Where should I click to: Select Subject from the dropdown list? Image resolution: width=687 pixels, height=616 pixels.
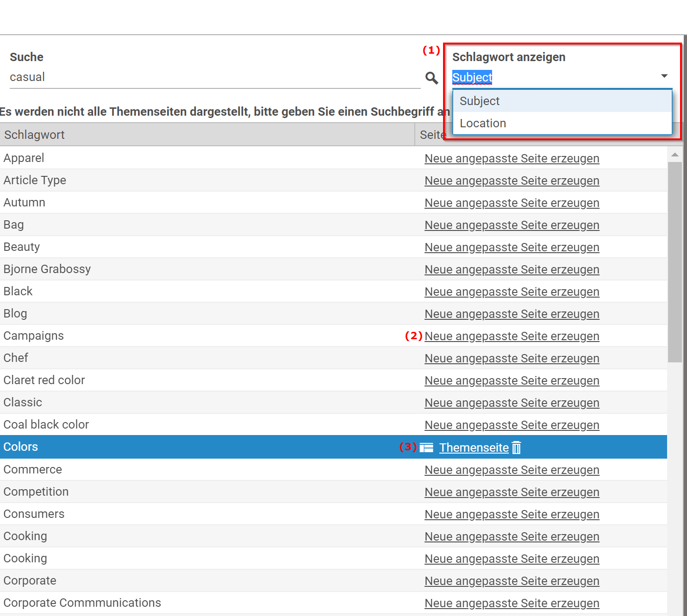480,101
